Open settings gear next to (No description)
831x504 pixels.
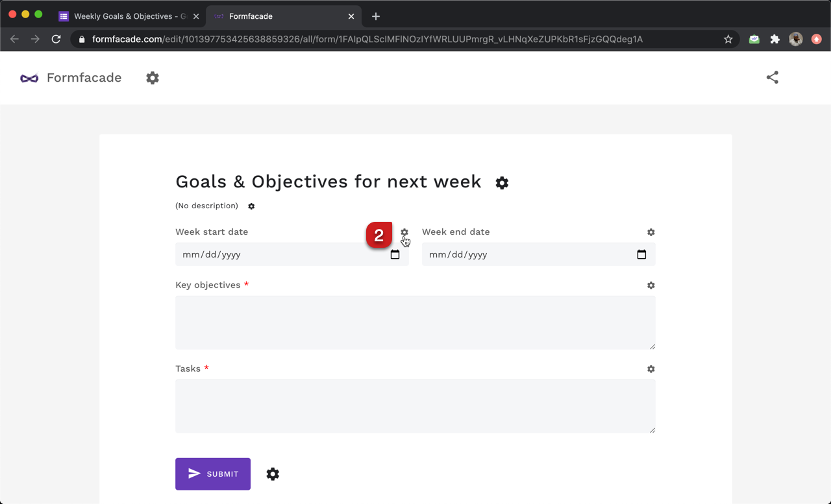(251, 206)
